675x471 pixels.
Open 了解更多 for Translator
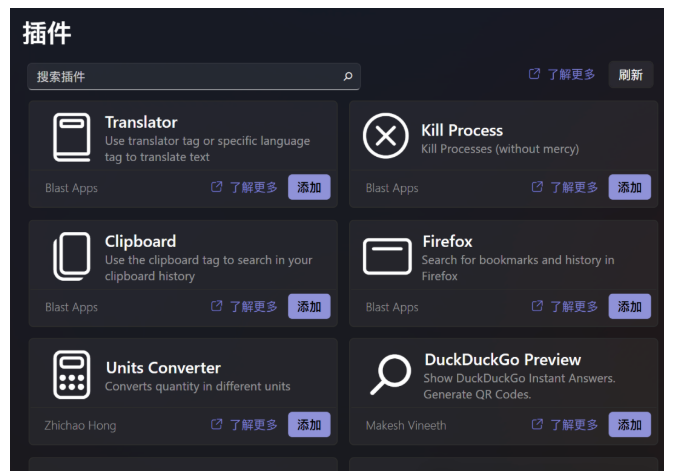(x=254, y=187)
